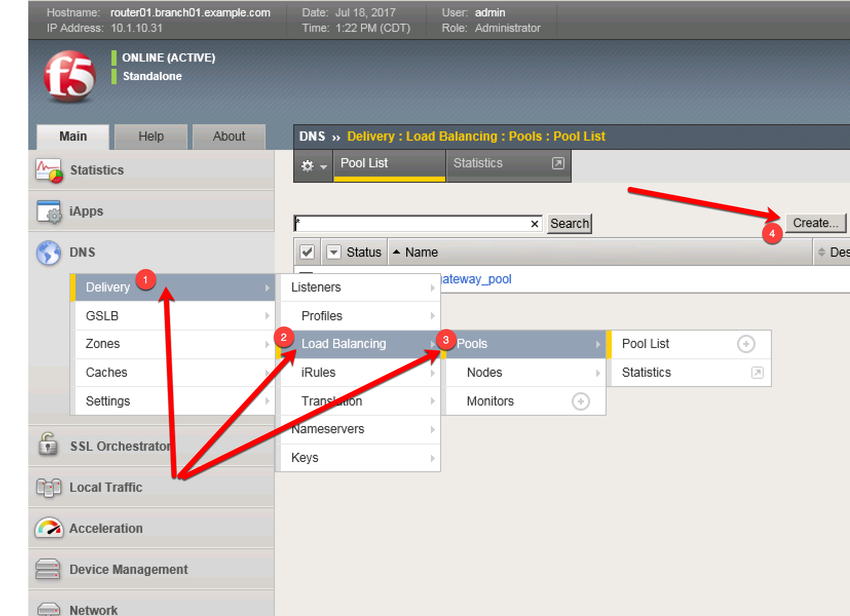Open the Statistics section in sidebar
The height and width of the screenshot is (616, 850).
(x=151, y=170)
